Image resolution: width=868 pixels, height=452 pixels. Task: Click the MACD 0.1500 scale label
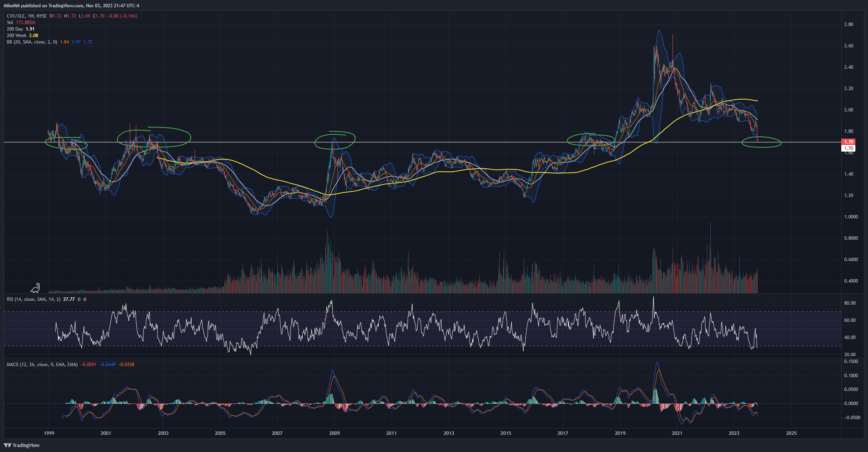pyautogui.click(x=851, y=362)
